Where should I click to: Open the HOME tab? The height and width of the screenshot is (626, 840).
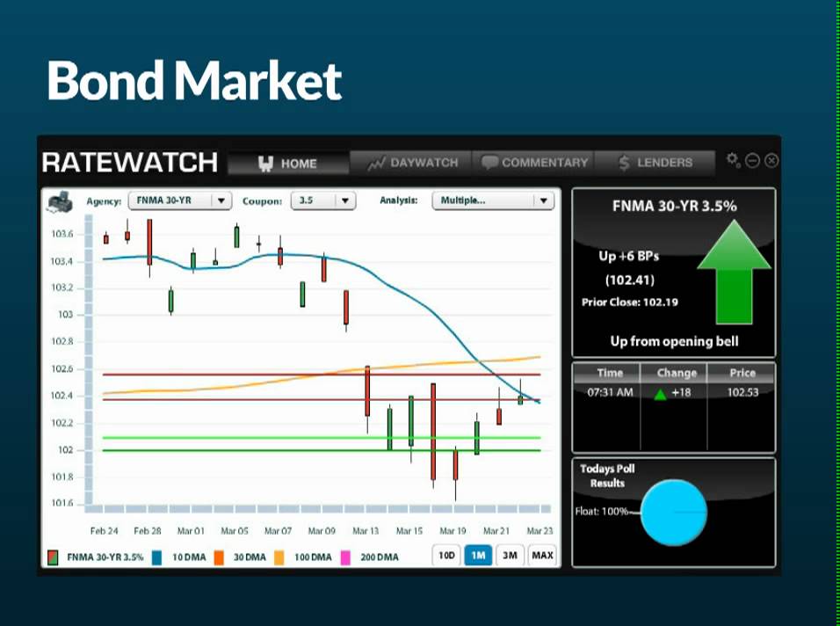point(288,163)
